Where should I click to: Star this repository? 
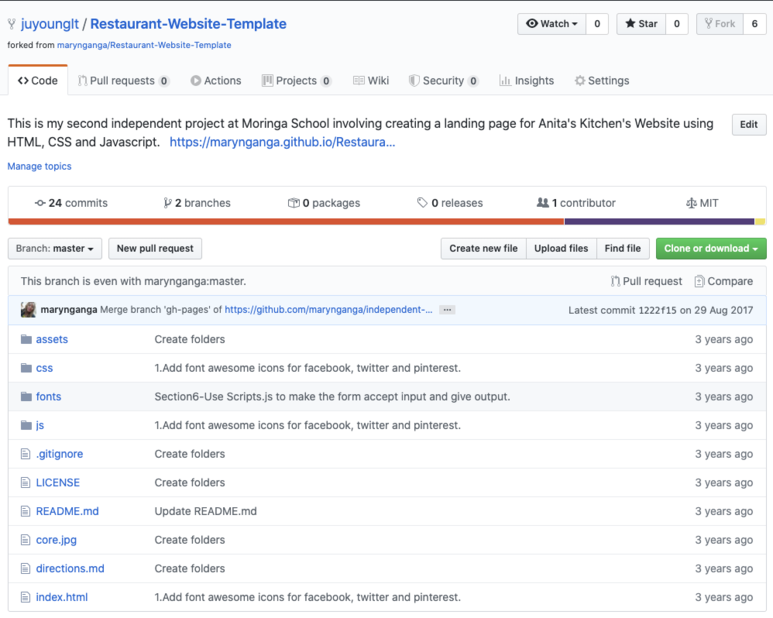(x=641, y=24)
